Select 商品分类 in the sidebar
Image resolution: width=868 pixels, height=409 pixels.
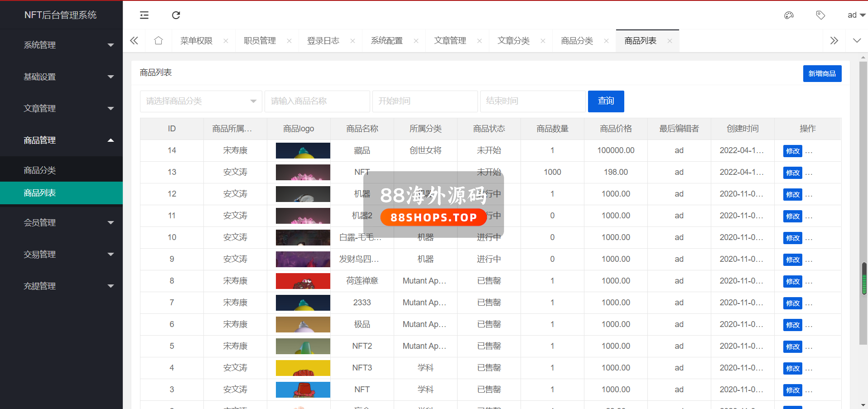pyautogui.click(x=40, y=170)
